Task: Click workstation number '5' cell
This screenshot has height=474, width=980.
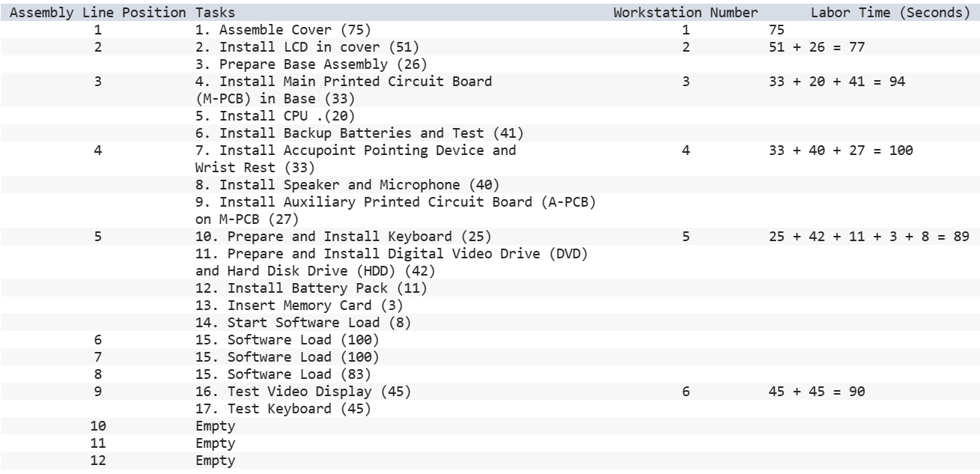Action: click(687, 237)
